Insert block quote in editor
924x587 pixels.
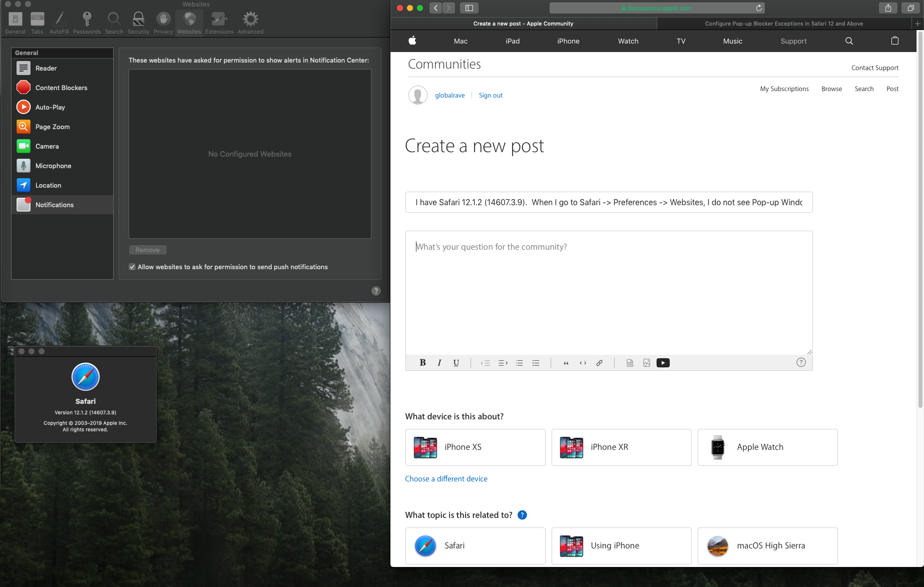pos(566,363)
